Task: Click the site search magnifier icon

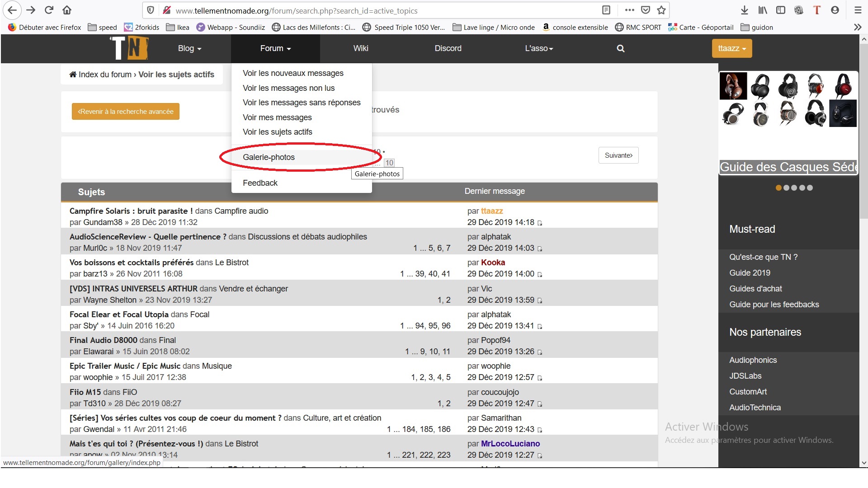Action: tap(620, 48)
